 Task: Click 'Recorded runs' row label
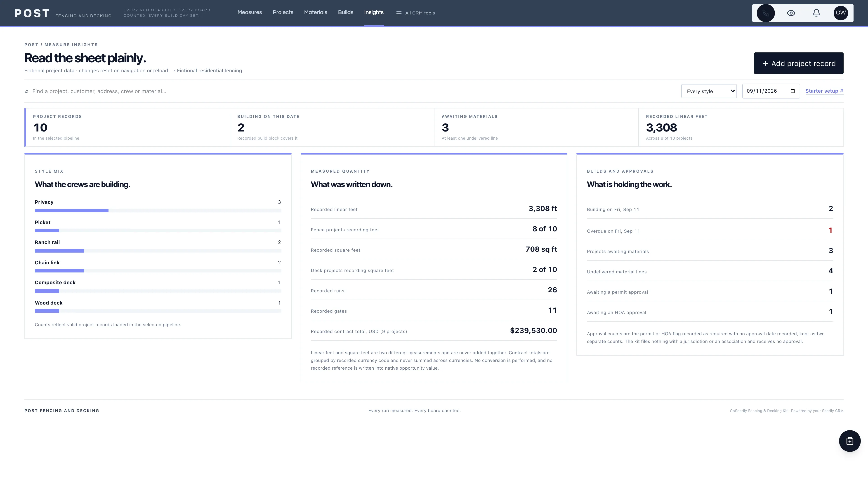pos(327,291)
